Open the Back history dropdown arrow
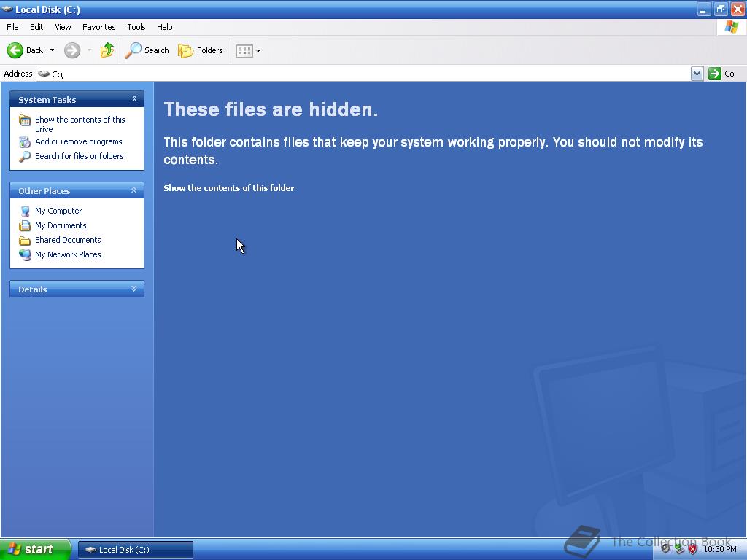 tap(52, 50)
